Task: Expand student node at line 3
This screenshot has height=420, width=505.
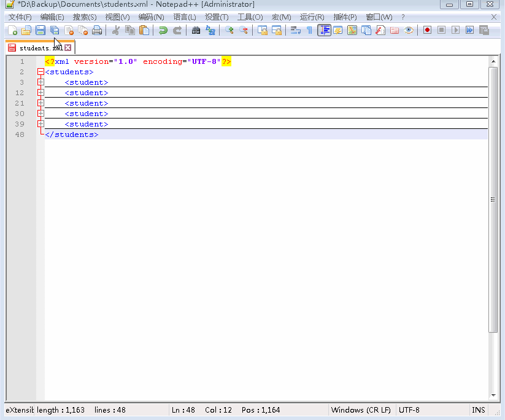Action: point(40,82)
